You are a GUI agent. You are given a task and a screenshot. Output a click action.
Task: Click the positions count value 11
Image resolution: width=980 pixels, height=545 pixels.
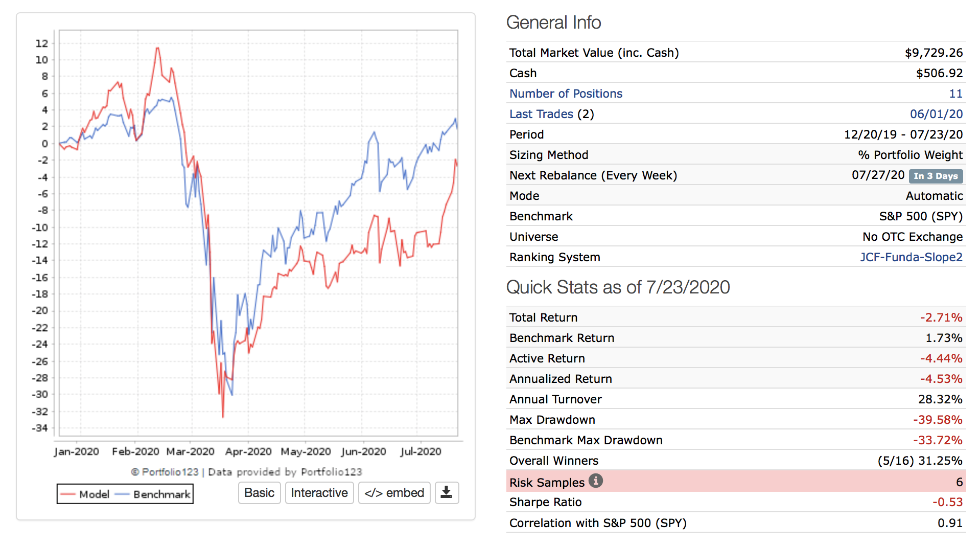(x=955, y=94)
